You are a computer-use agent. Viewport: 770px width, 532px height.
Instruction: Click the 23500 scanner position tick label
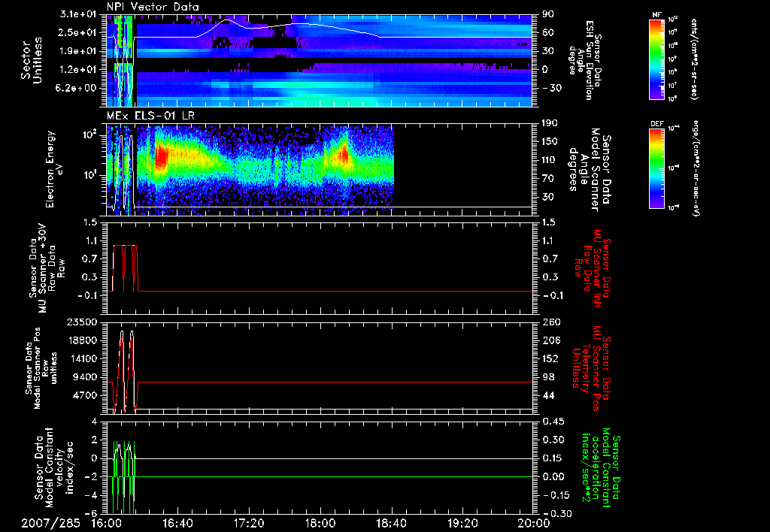pyautogui.click(x=82, y=322)
